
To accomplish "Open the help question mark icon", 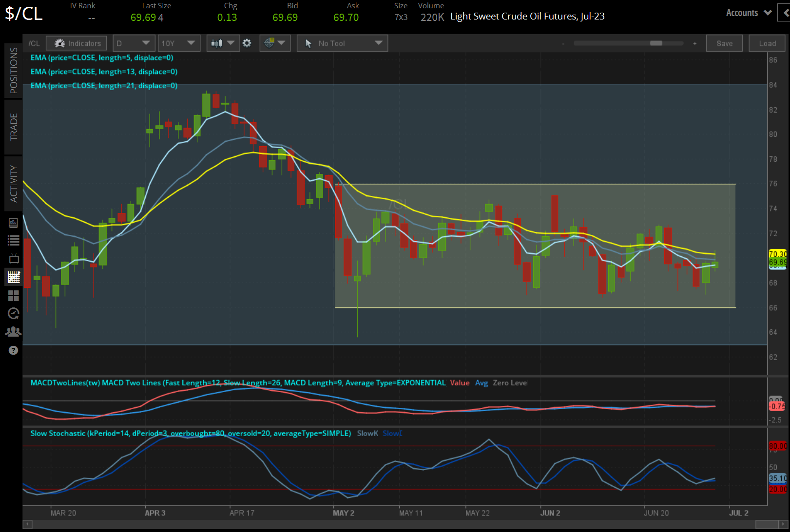I will pos(13,350).
